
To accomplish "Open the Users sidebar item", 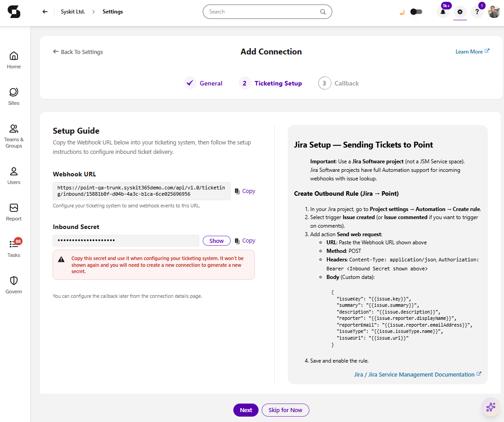I will coord(14,175).
